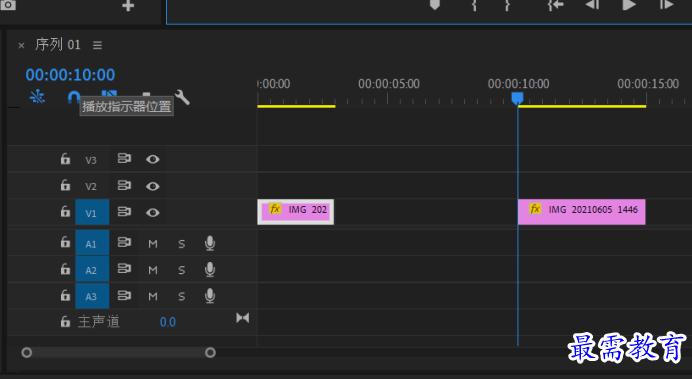Add a marker in the monitor
The image size is (692, 379).
point(435,5)
